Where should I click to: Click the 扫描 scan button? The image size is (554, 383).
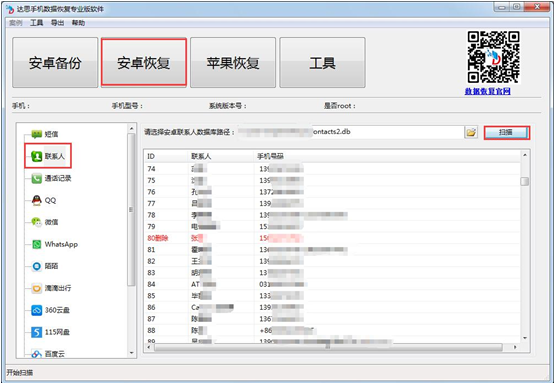pyautogui.click(x=507, y=132)
